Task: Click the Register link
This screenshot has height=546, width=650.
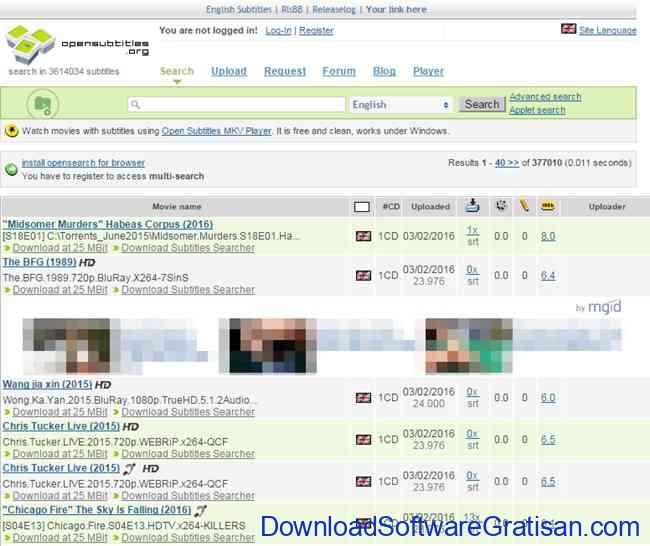Action: click(x=316, y=31)
